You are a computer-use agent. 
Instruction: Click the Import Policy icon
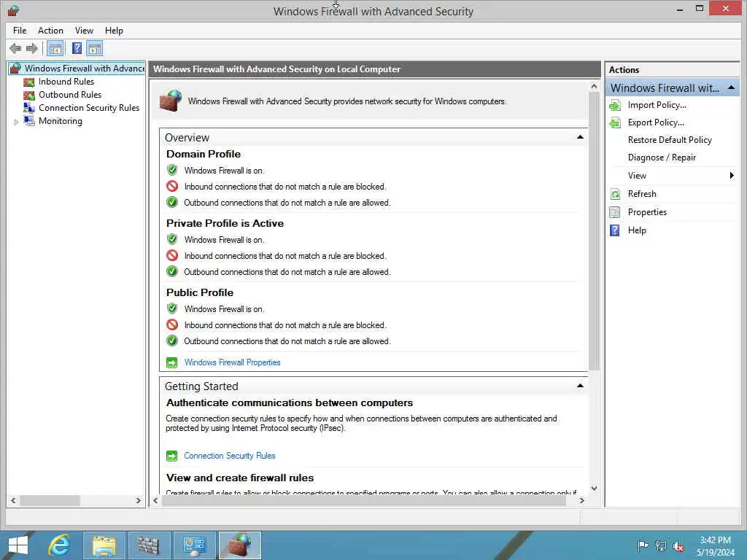[x=615, y=106]
